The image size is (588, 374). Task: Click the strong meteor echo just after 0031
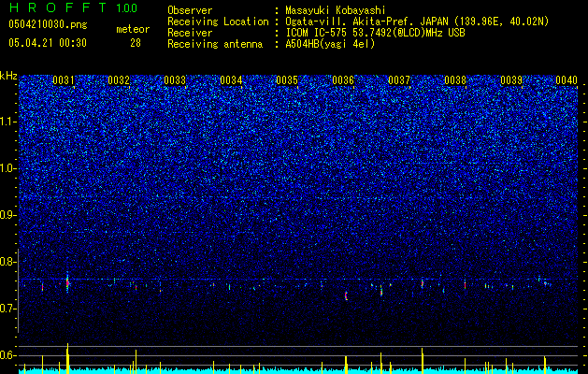67,282
